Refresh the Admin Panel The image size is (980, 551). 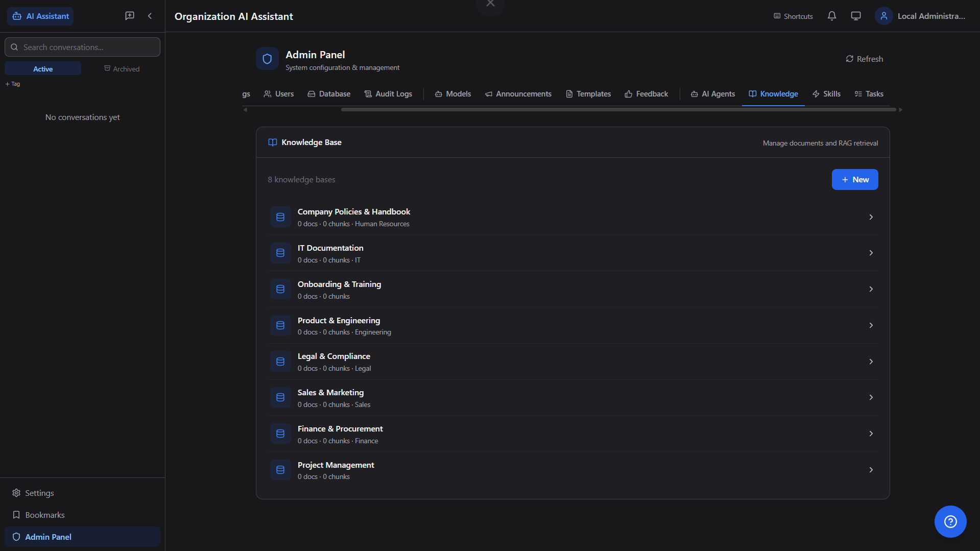(x=864, y=59)
